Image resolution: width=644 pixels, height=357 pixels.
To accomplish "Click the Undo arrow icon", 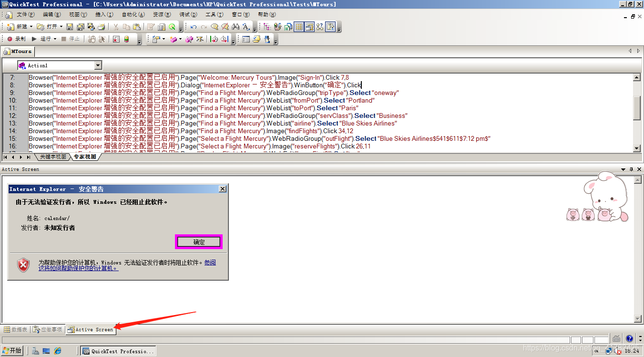I will click(x=194, y=27).
